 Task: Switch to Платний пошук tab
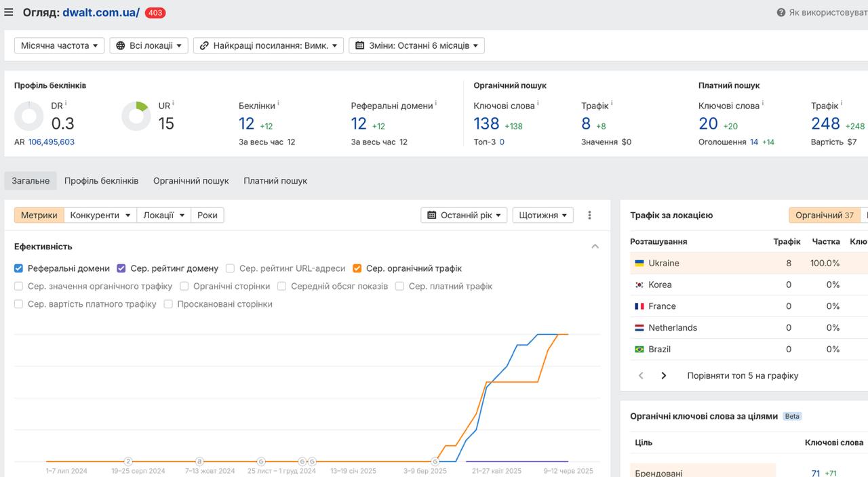pyautogui.click(x=275, y=181)
